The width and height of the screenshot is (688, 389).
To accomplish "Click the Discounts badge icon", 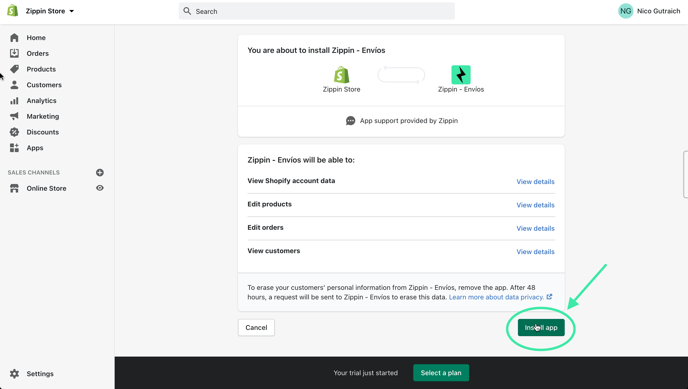I will (x=14, y=132).
